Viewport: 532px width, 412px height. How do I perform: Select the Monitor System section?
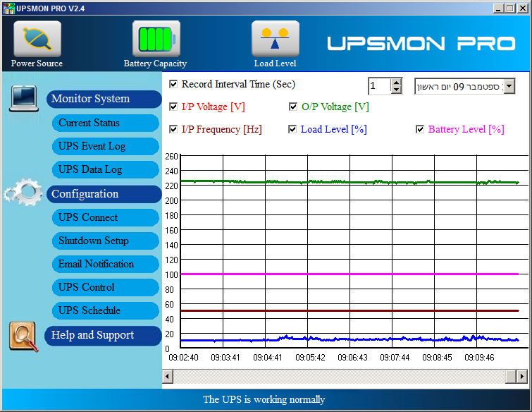pyautogui.click(x=104, y=99)
